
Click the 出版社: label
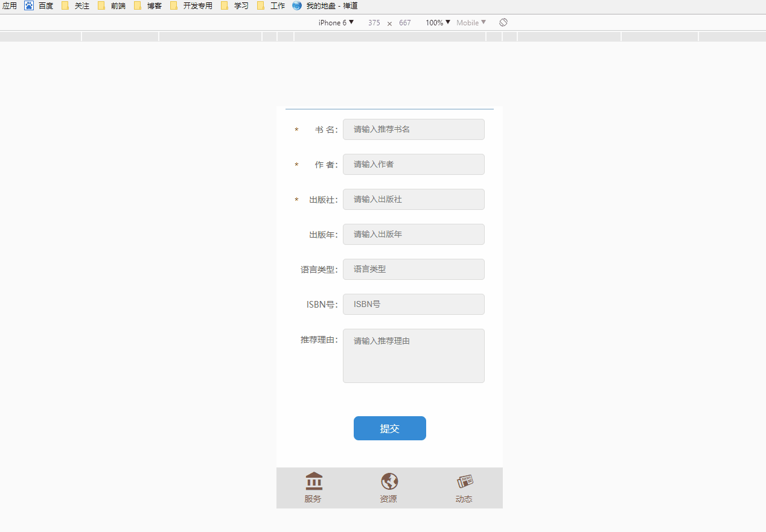(324, 200)
